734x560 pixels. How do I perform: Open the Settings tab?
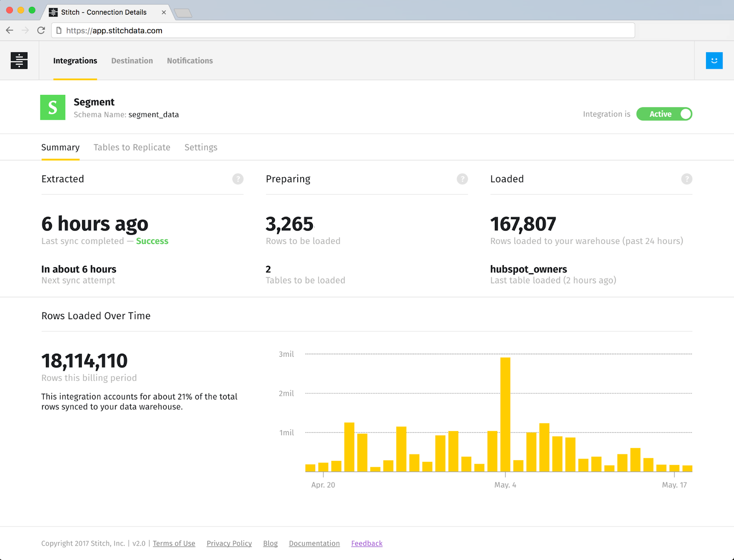point(200,147)
